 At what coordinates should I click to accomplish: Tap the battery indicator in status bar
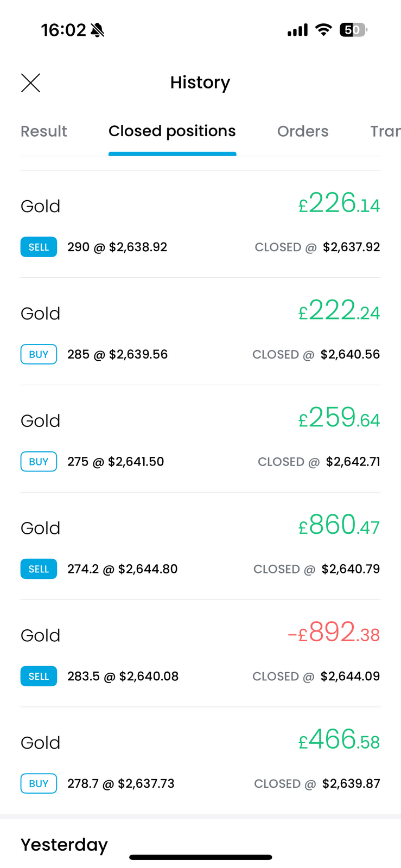[x=353, y=30]
